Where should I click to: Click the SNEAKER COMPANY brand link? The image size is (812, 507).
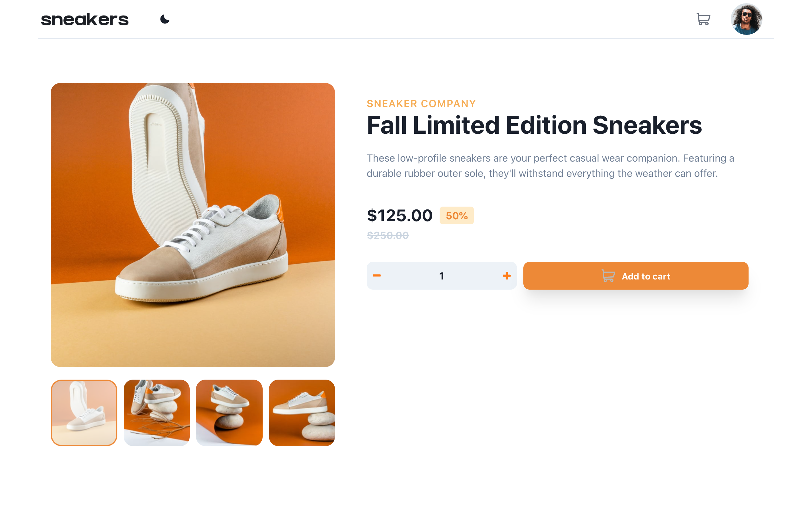coord(421,104)
